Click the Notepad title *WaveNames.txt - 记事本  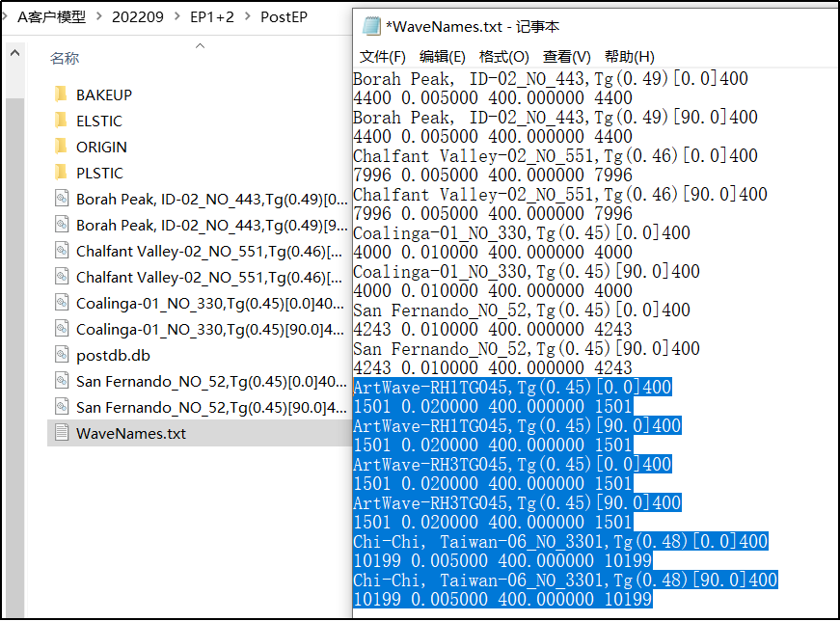click(473, 26)
